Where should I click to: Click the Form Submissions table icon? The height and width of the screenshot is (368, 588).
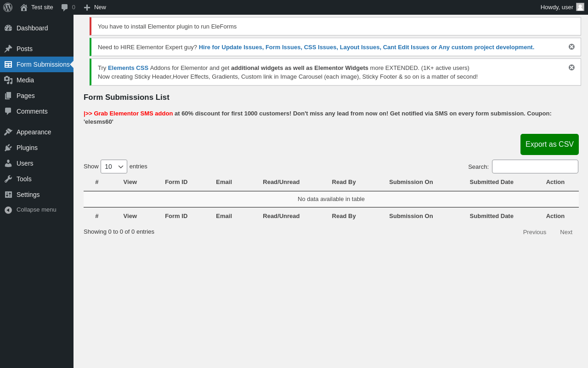point(8,64)
